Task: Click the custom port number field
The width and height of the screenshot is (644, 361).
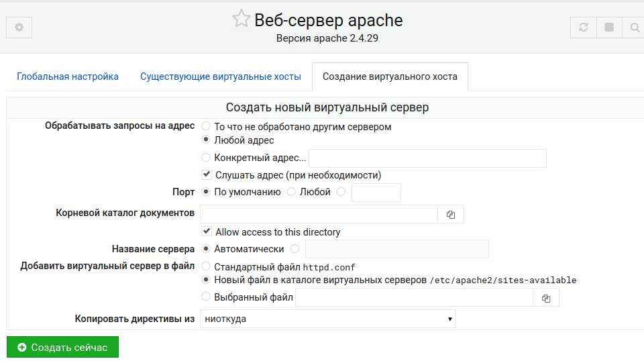Action: [376, 193]
